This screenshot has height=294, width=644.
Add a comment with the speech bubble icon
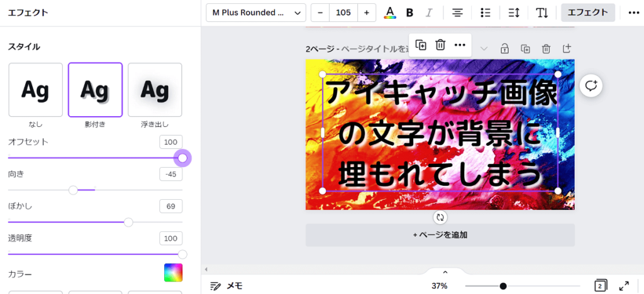coord(591,85)
